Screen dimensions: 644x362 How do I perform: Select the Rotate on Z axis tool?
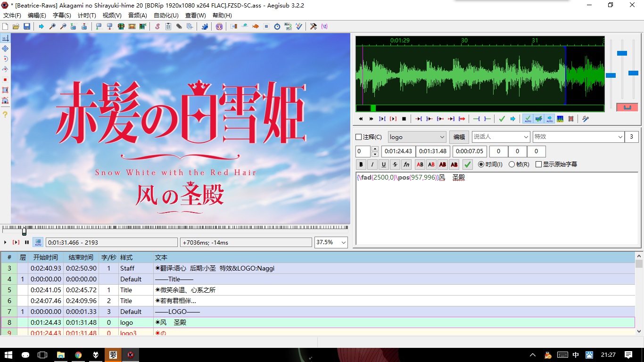click(5, 59)
